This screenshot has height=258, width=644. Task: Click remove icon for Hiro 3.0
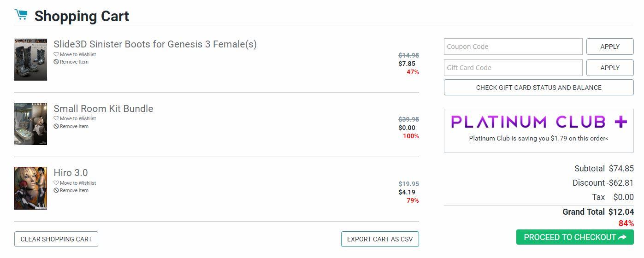pyautogui.click(x=56, y=190)
